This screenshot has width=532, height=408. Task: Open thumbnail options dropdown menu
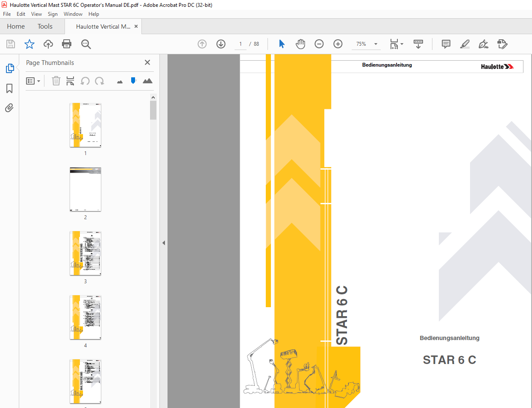pos(33,81)
